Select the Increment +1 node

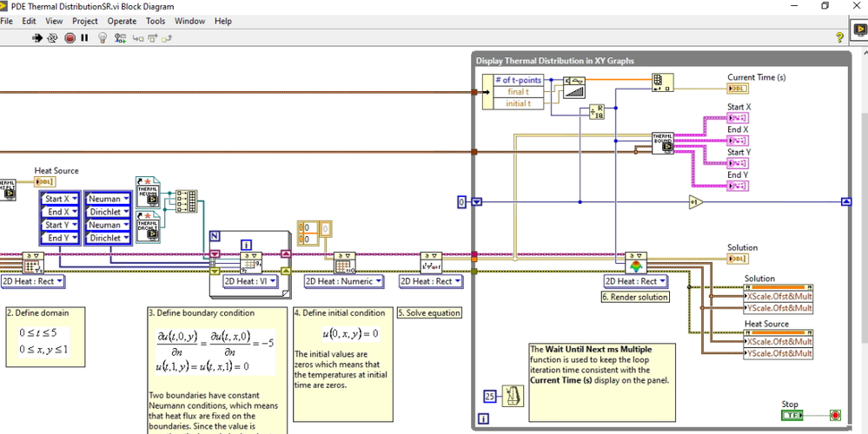[696, 202]
